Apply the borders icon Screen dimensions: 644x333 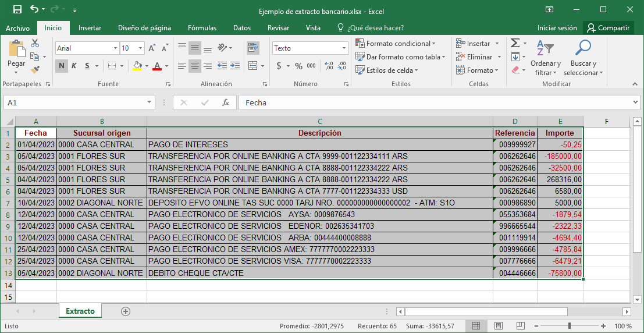point(112,66)
